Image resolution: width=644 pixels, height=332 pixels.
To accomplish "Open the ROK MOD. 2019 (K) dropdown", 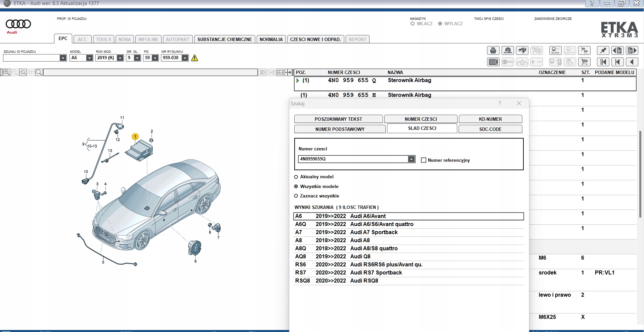I will coord(120,58).
